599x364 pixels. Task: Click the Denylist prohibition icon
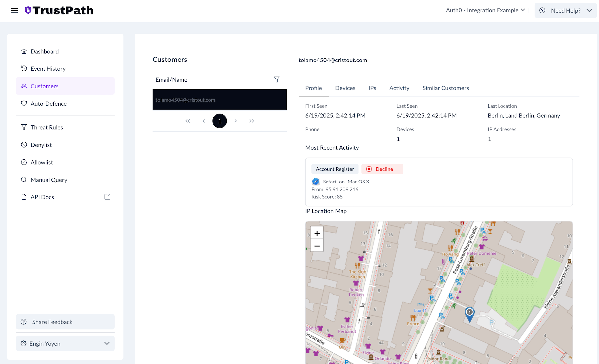pyautogui.click(x=24, y=145)
